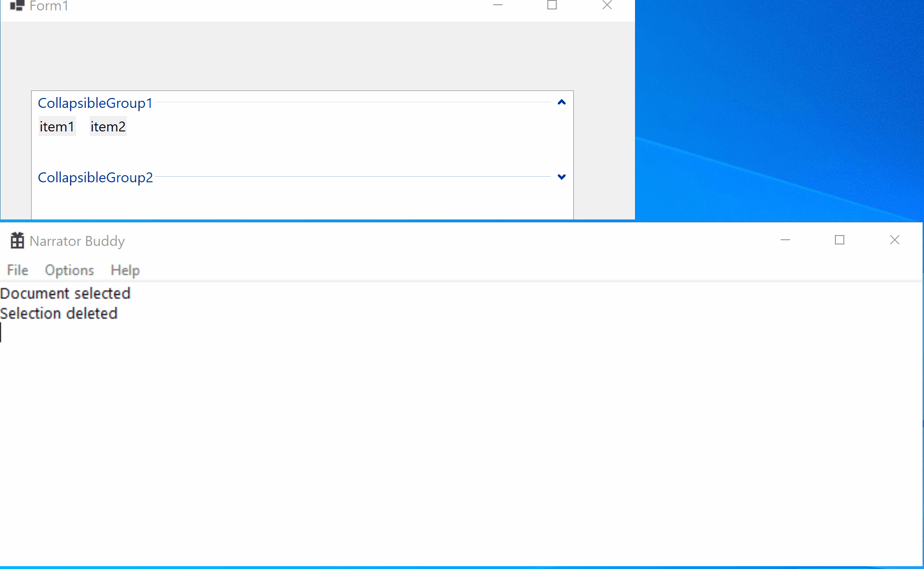Open the File menu in Narrator Buddy
Screen dimensions: 924x569
tap(17, 270)
